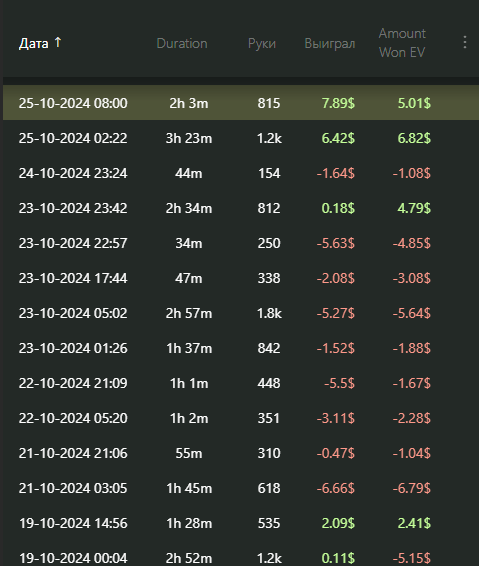
Task: Select the 22-10-2024 05:20 session row
Action: pyautogui.click(x=241, y=418)
